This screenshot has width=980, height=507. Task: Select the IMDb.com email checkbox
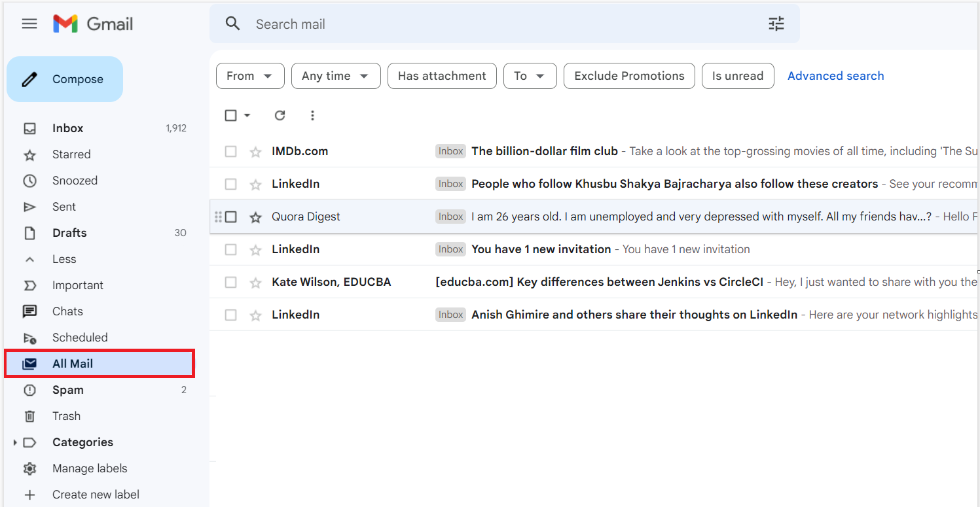[x=230, y=151]
